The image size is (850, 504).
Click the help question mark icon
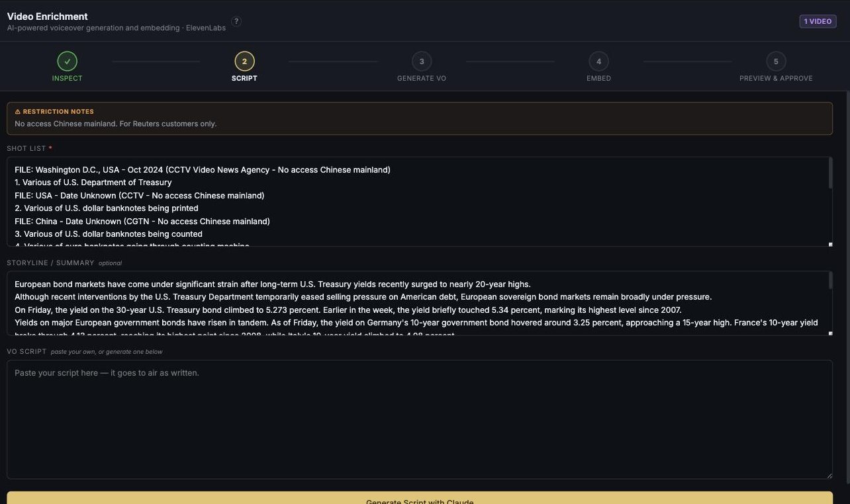point(236,21)
